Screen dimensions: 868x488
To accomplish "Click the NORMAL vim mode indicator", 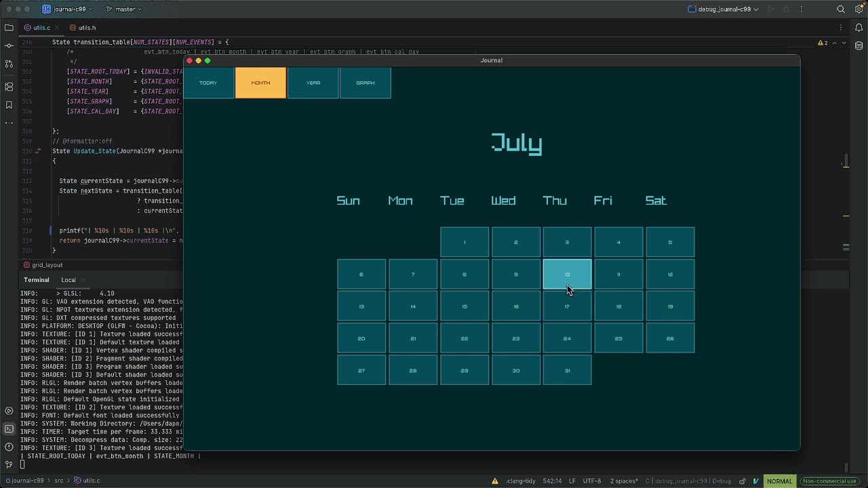I will point(779,481).
